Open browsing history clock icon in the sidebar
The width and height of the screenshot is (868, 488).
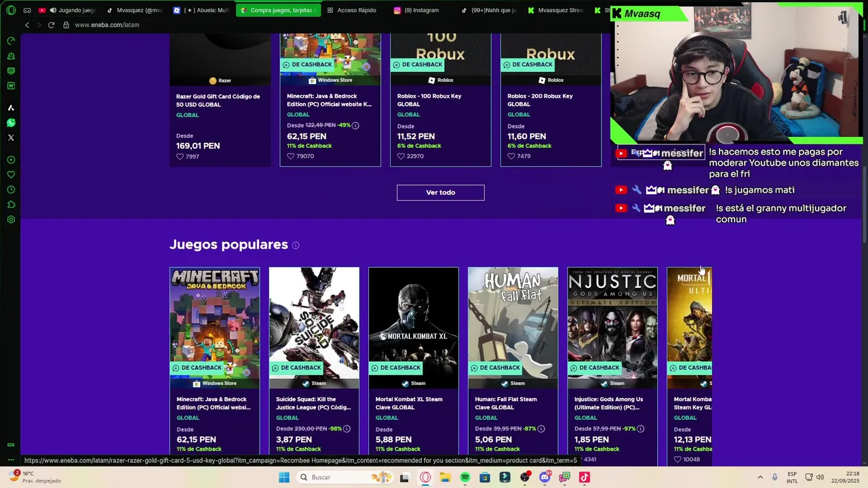(11, 190)
